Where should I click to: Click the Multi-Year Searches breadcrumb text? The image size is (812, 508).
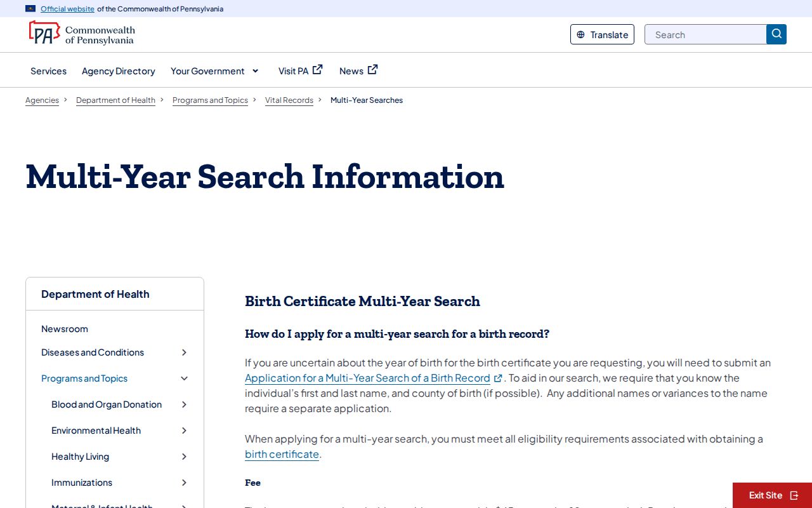point(367,100)
